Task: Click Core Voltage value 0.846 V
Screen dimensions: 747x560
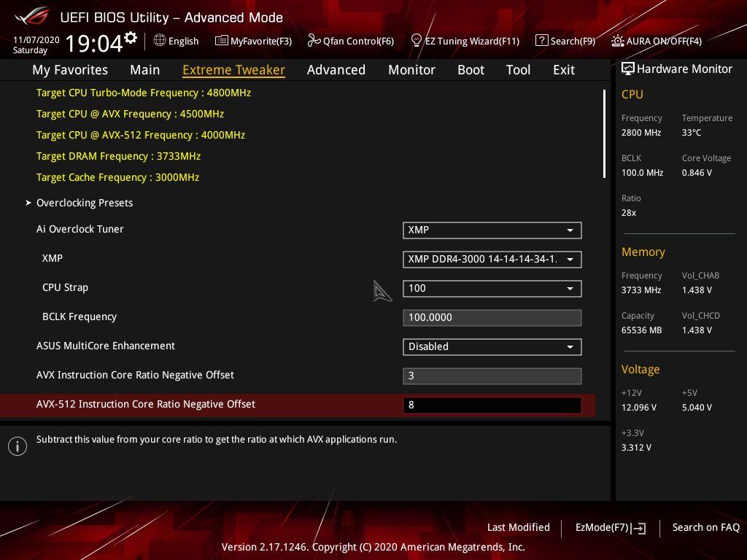Action: click(x=697, y=173)
